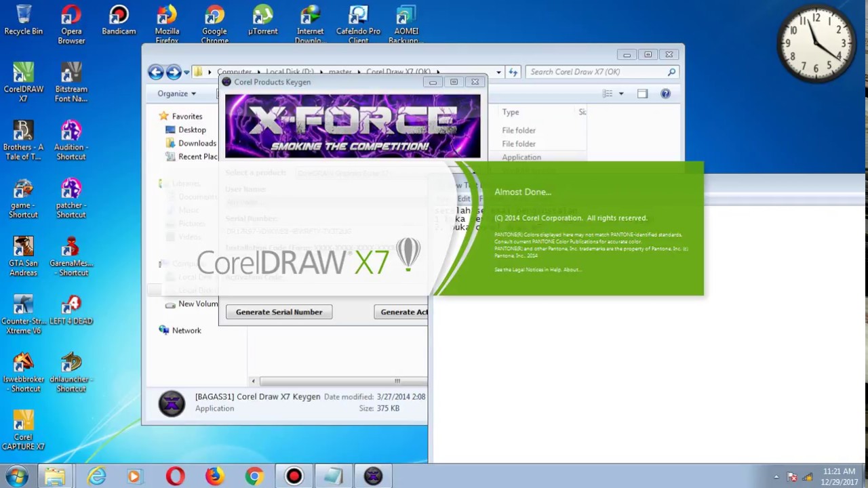Open Internet Explorer taskbar icon

tap(96, 476)
